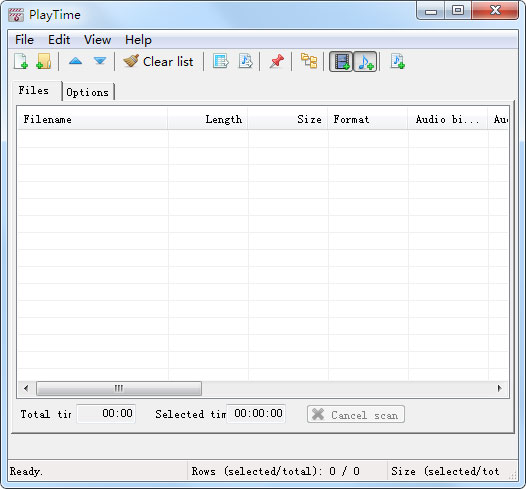Switch to the Files tab

tap(37, 91)
